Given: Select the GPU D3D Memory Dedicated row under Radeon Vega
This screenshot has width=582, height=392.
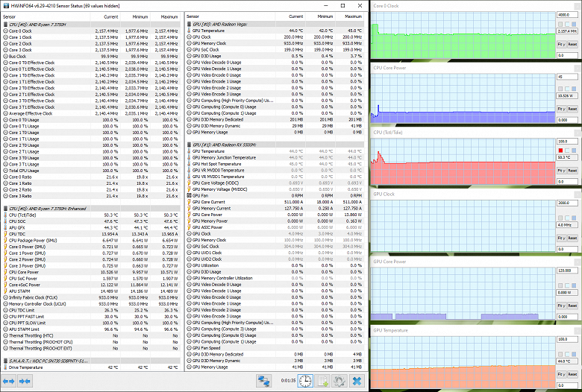Looking at the screenshot, I should 275,119.
